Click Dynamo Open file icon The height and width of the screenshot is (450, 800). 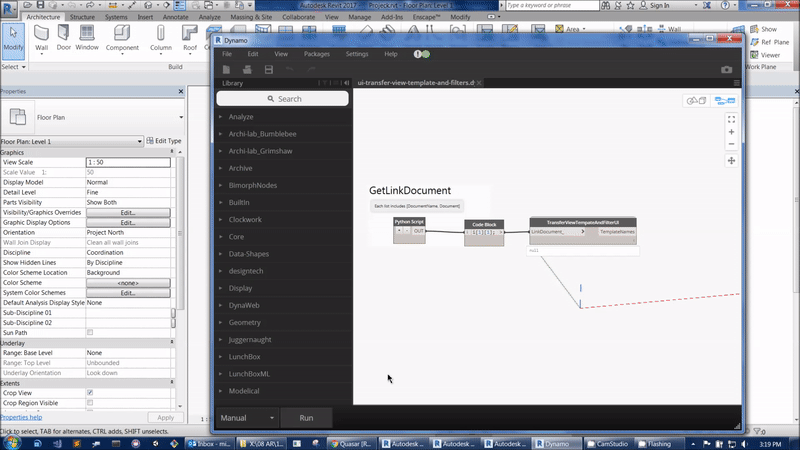tap(247, 69)
